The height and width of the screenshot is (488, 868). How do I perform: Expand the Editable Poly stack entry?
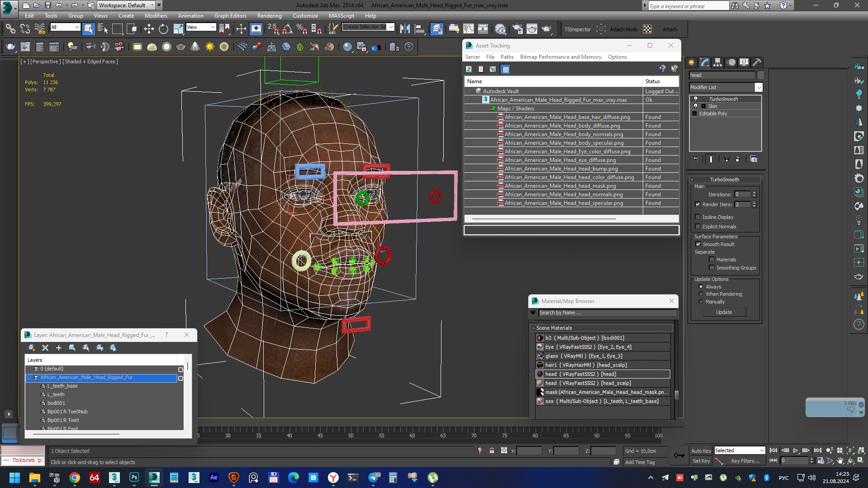(695, 114)
